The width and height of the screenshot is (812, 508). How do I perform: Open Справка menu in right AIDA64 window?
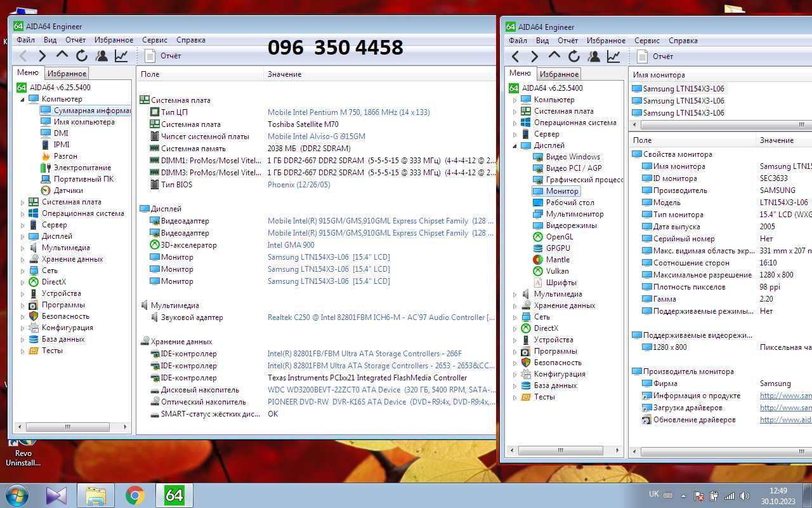[683, 41]
